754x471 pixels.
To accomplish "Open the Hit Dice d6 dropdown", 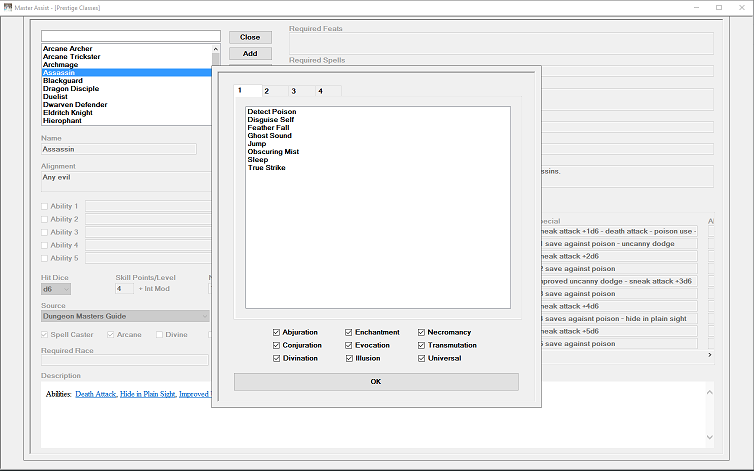I will [x=56, y=289].
